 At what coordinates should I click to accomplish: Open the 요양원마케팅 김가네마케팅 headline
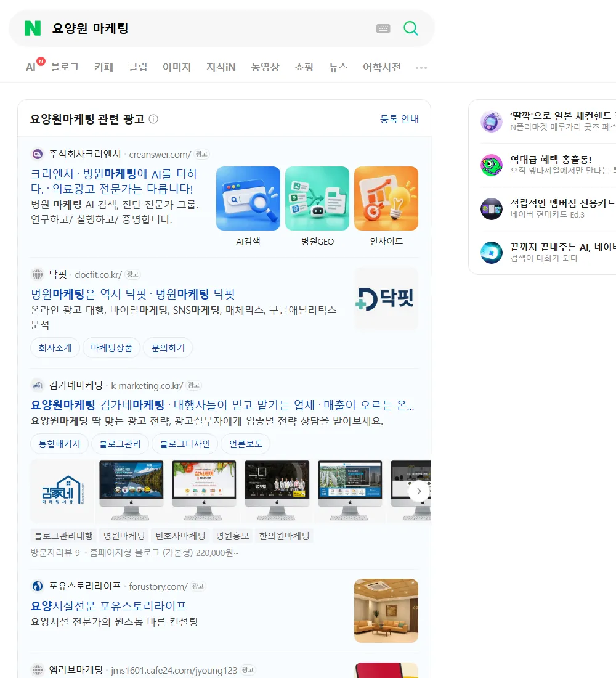tap(222, 405)
